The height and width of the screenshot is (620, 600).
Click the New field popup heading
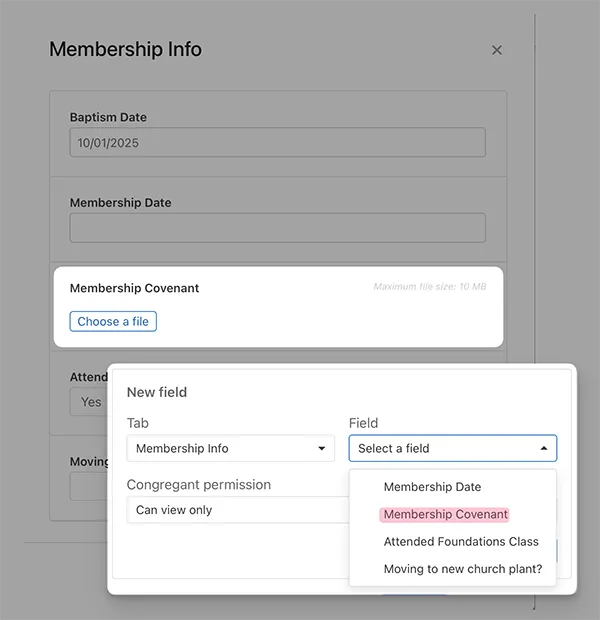coord(157,392)
